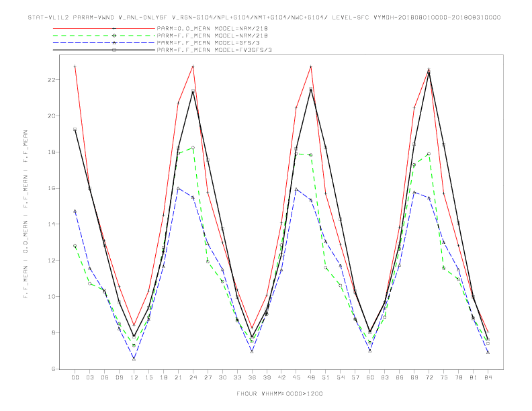Click forecast hour 84 on the x-axis
532x411 pixels.
click(x=488, y=377)
